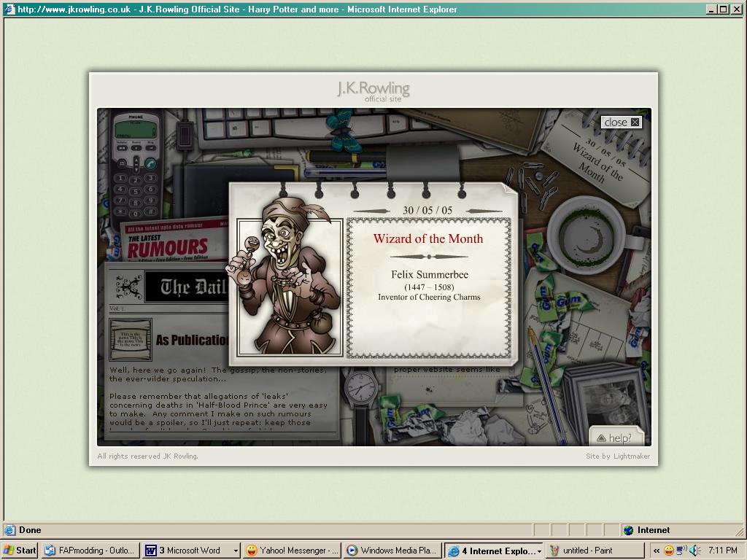Click the Wizard of the Month heading
Screen dimensions: 747x560
[x=427, y=238]
